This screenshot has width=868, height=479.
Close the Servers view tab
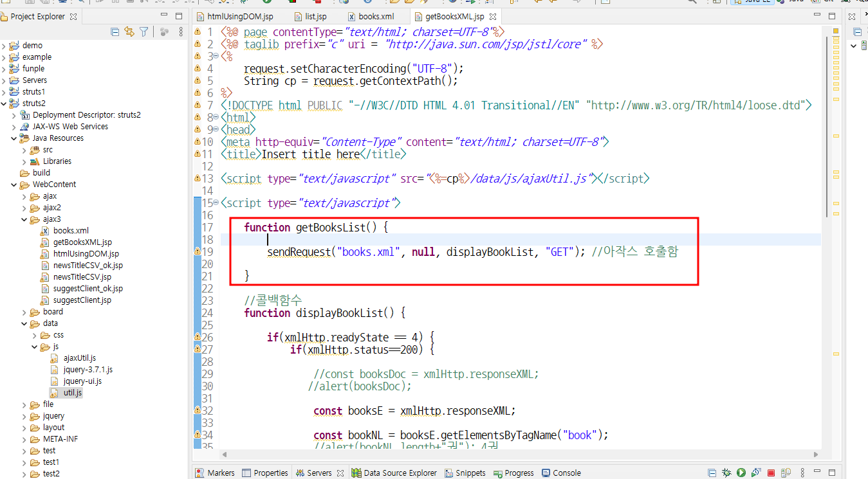(x=339, y=473)
